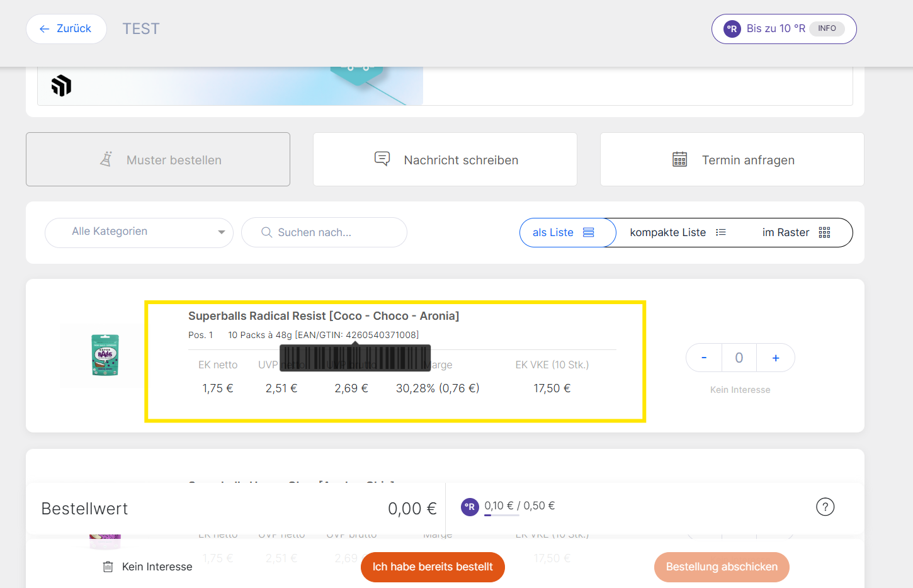913x588 pixels.
Task: Click the magnifier search icon
Action: [x=266, y=232]
